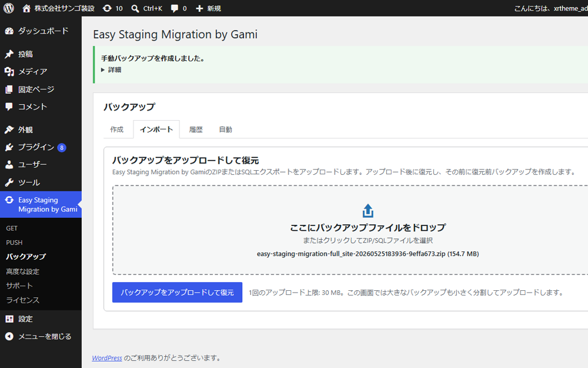The width and height of the screenshot is (588, 368).
Task: Click またはクリックしてZIP/SQLファイルを選択 text
Action: (368, 240)
